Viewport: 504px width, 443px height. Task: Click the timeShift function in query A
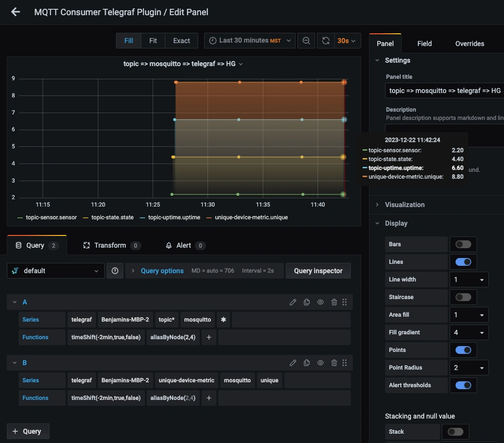(106, 337)
